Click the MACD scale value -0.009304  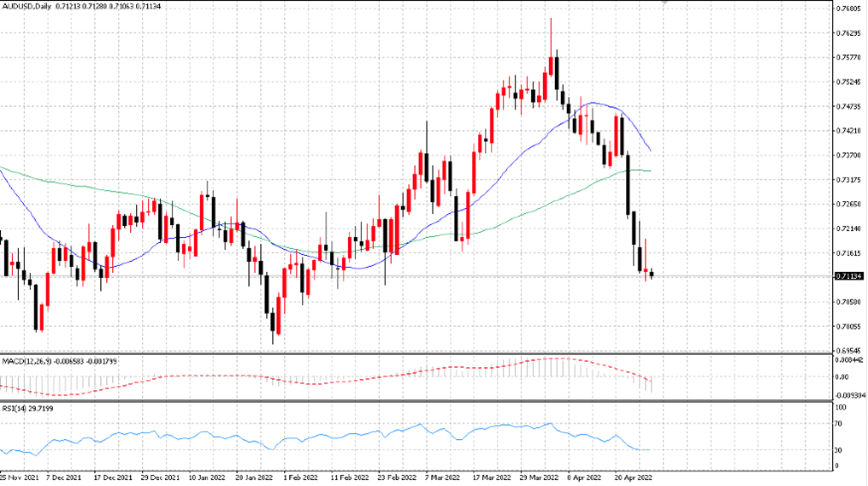[x=850, y=395]
